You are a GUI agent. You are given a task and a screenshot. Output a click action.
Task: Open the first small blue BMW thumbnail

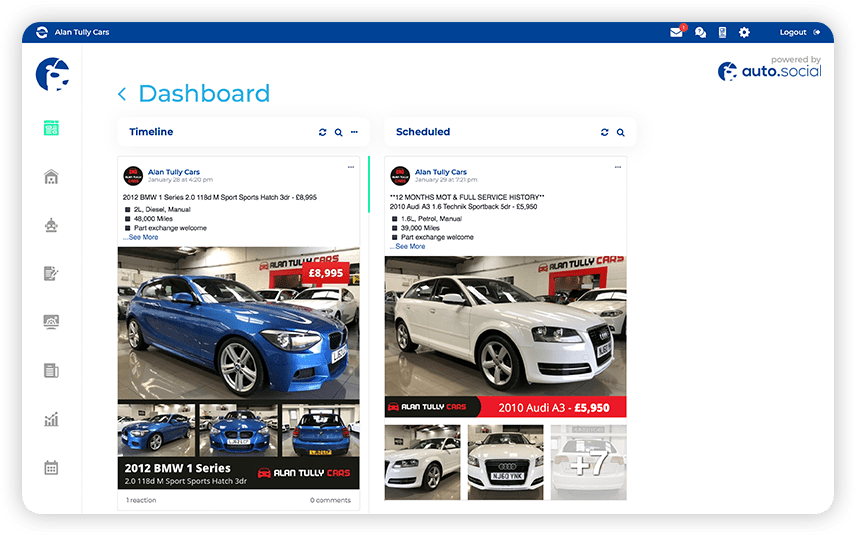coord(157,430)
